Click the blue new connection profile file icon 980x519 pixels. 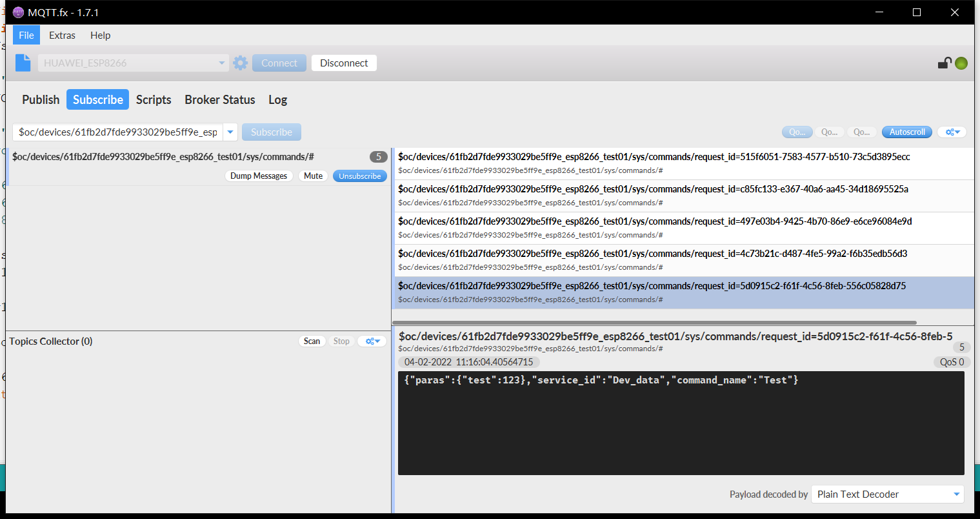click(x=23, y=63)
